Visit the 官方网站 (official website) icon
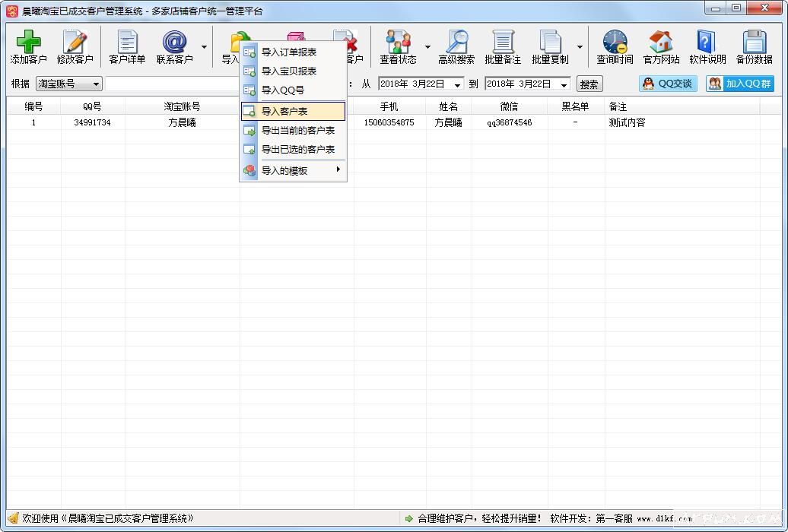The image size is (788, 532). [x=662, y=46]
